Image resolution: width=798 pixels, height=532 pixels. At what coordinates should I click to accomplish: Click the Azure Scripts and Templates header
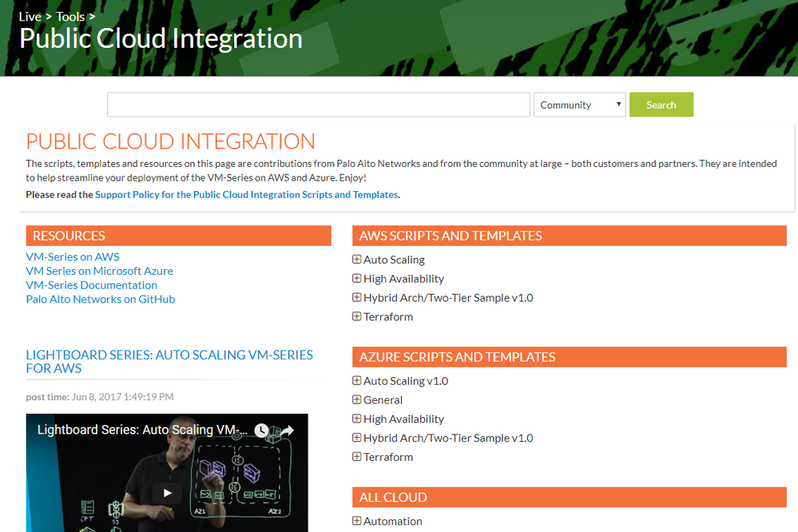tap(570, 357)
